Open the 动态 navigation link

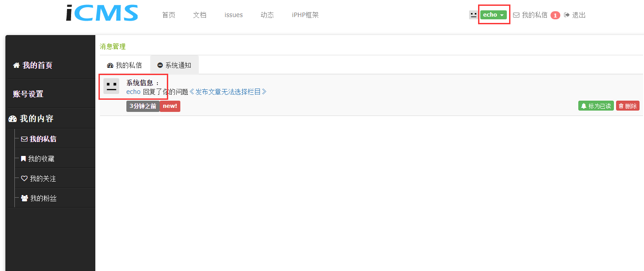click(267, 15)
